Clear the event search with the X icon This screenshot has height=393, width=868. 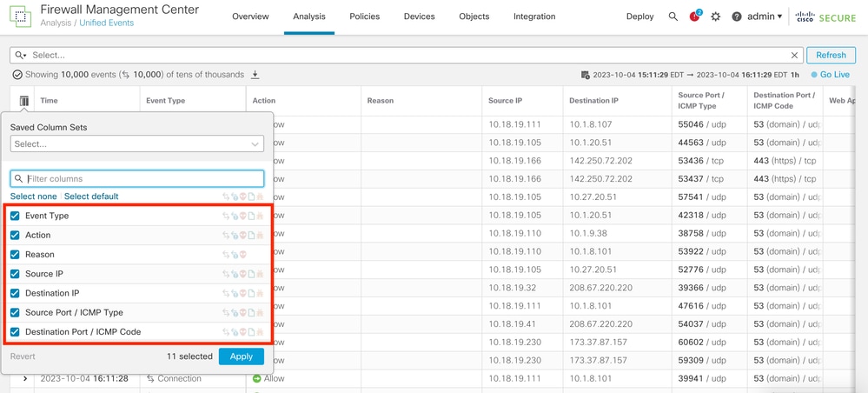(x=794, y=56)
